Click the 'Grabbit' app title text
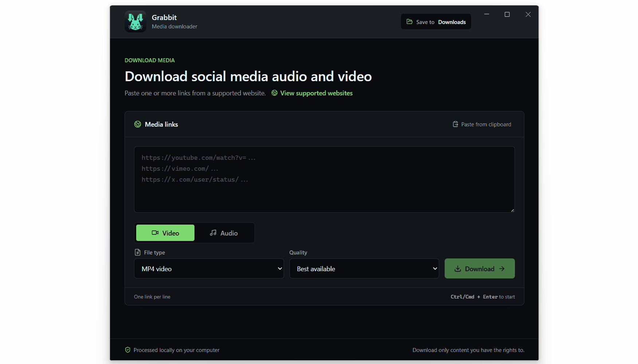Viewport: 638px width, 364px height. 164,17
